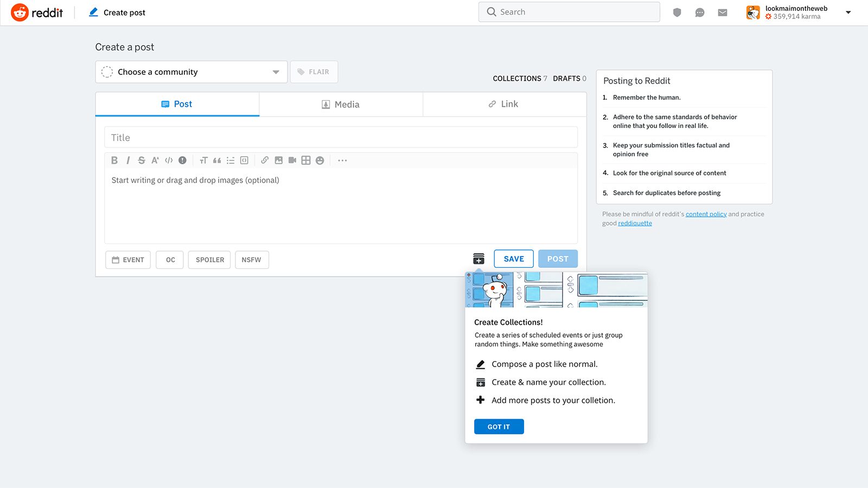This screenshot has width=868, height=488.
Task: Open COLLECTIONS list
Action: [x=520, y=79]
